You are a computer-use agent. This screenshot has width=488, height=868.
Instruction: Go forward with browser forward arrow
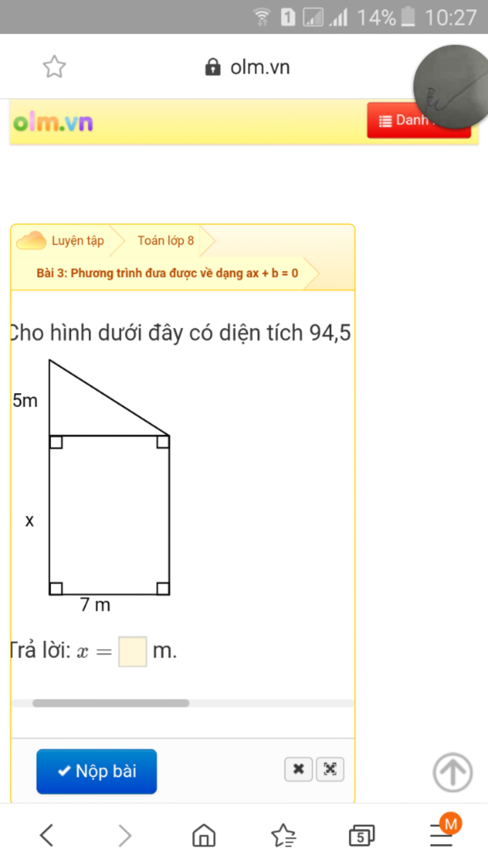125,835
